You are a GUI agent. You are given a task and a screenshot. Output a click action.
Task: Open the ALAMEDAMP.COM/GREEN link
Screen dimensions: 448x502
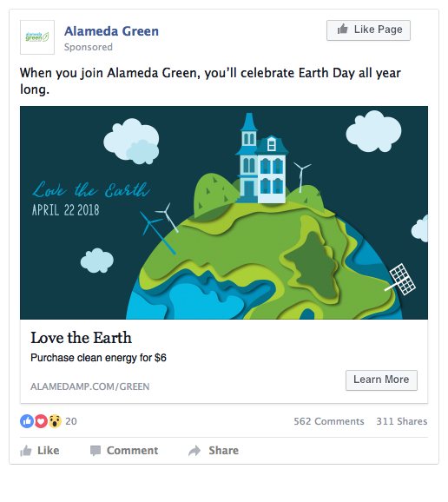(90, 386)
